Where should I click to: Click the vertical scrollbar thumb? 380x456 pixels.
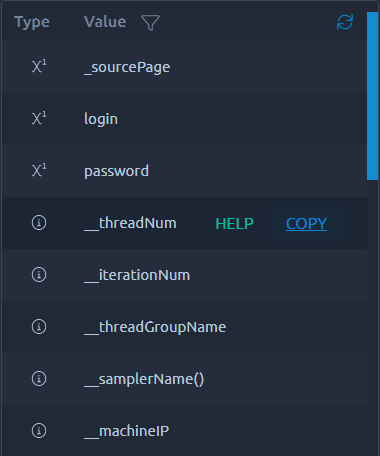pos(372,96)
